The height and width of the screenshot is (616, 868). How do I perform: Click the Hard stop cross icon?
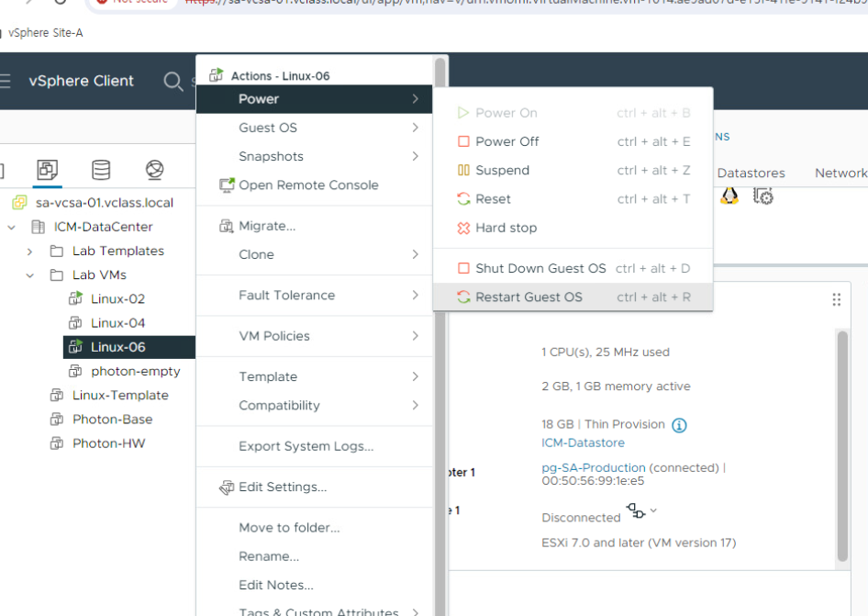pyautogui.click(x=463, y=228)
